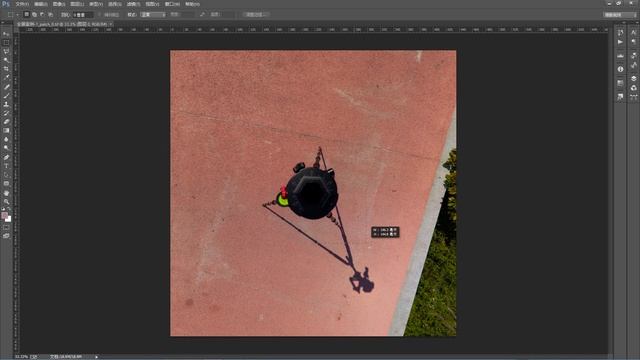The width and height of the screenshot is (640, 360).
Task: Click the Height field in options bar
Action: (228, 14)
